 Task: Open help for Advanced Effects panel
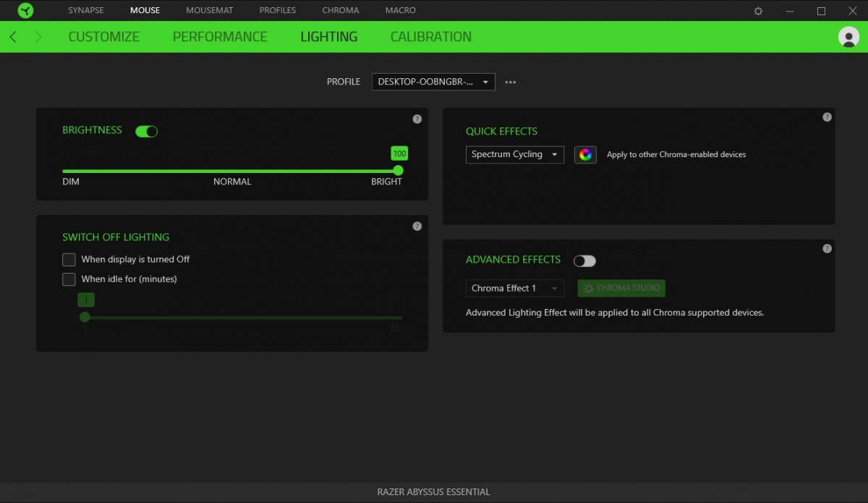tap(827, 248)
